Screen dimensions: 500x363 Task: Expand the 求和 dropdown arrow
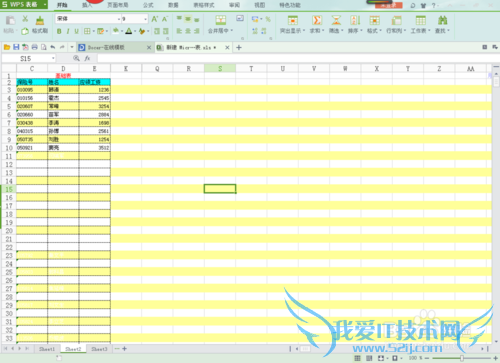tap(323, 31)
